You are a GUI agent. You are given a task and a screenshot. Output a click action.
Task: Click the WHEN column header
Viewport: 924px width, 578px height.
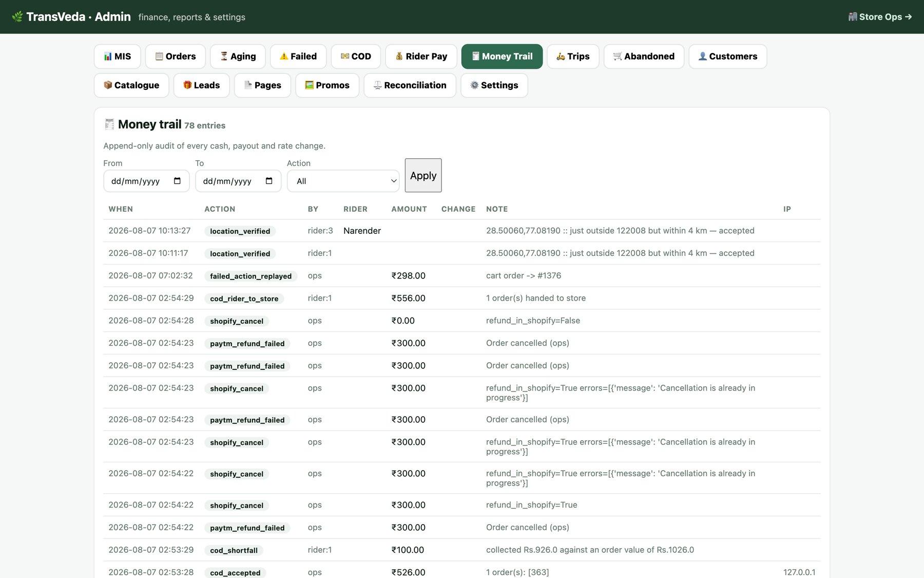coord(121,209)
